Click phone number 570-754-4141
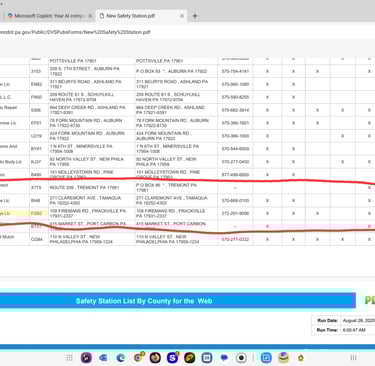Screen dimensions: 375x366 pos(235,71)
